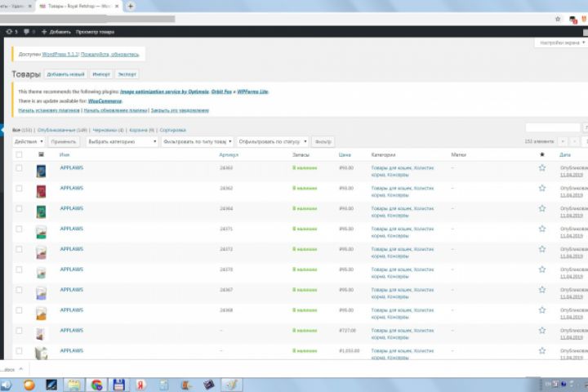The width and height of the screenshot is (588, 392).
Task: Close the Товары – Royal Petshop browser tab
Action: coord(117,7)
